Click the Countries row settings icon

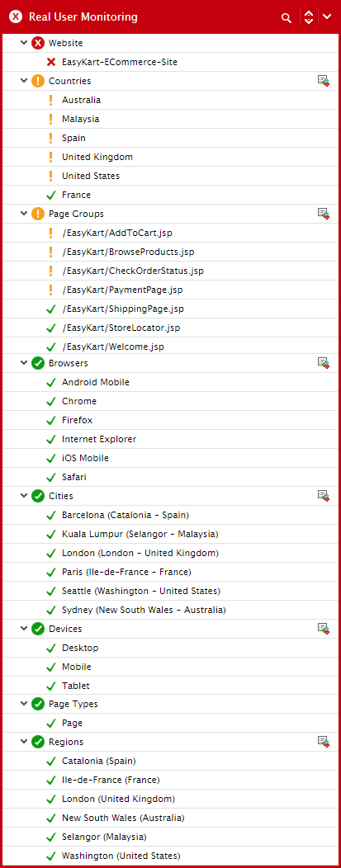[324, 81]
